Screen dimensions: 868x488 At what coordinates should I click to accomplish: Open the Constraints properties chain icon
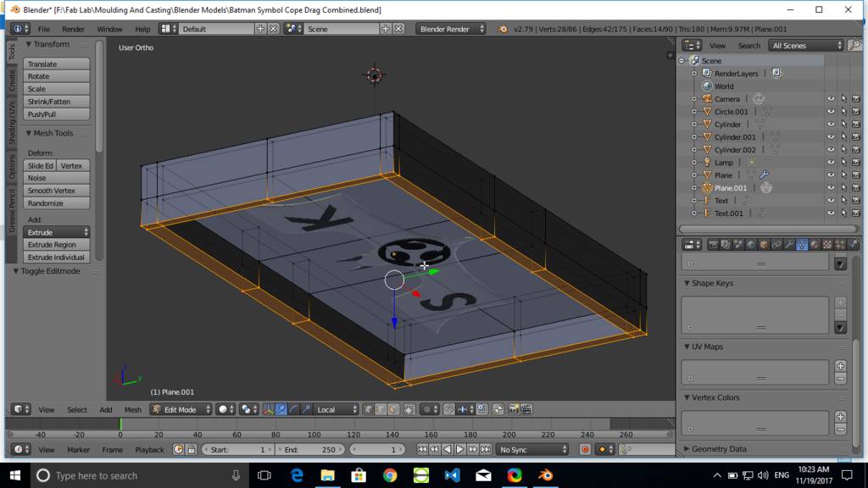pyautogui.click(x=776, y=245)
